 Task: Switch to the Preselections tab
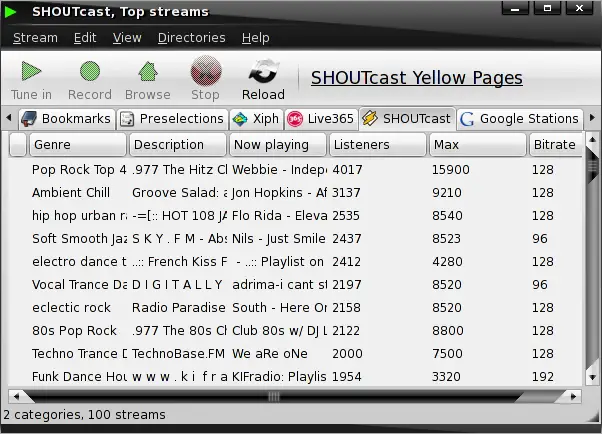(x=172, y=119)
